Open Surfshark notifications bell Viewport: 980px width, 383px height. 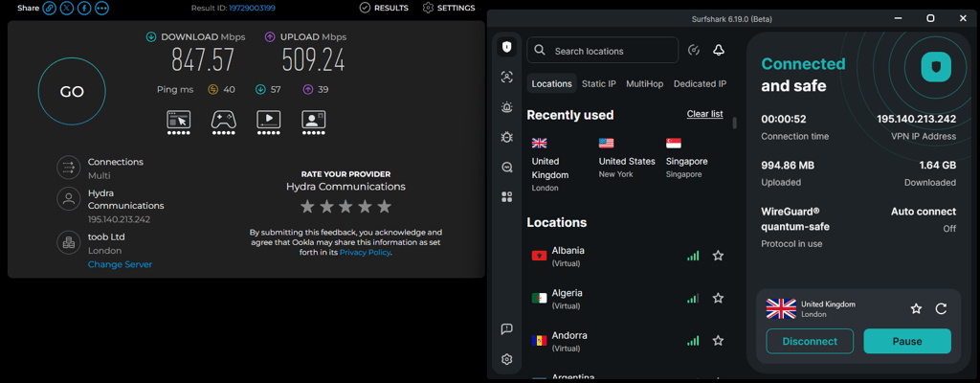719,50
